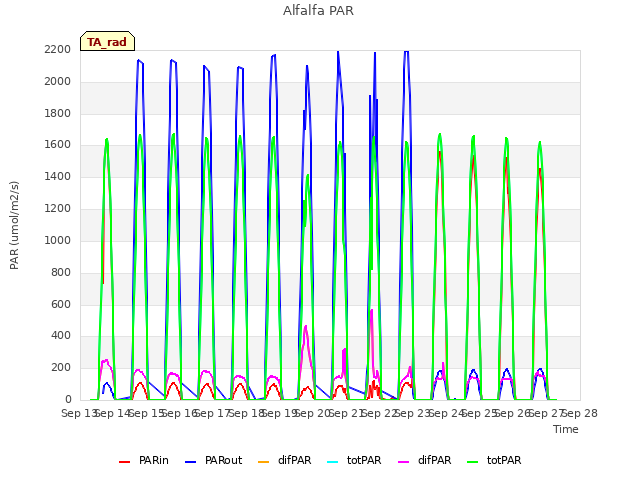This screenshot has width=640, height=480.
Task: Click the PAR (umol/m2/s) axis label
Action: 14,225
